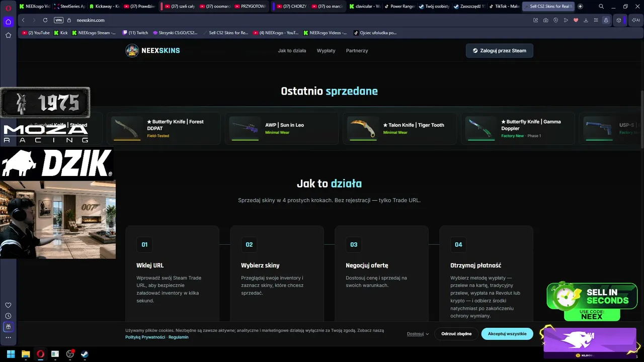
Task: Open the Politykę Prywatności link
Action: tap(145, 337)
